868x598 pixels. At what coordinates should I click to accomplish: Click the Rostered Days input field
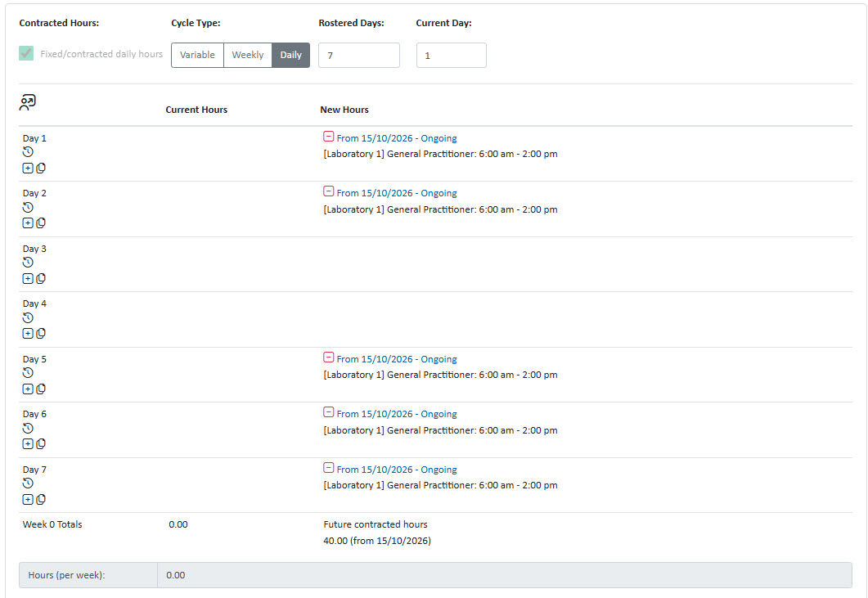pos(358,56)
